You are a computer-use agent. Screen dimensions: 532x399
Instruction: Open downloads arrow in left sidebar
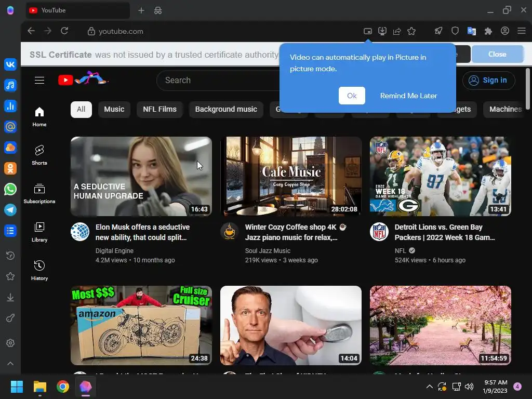point(10,297)
